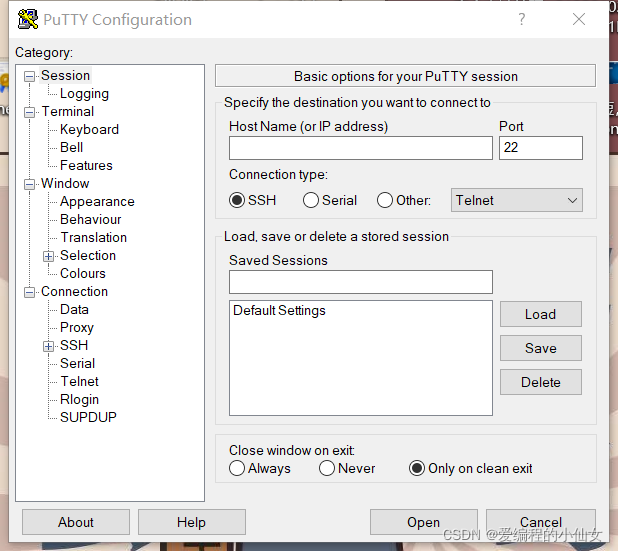The height and width of the screenshot is (551, 618).
Task: Click the Save session button
Action: click(540, 348)
